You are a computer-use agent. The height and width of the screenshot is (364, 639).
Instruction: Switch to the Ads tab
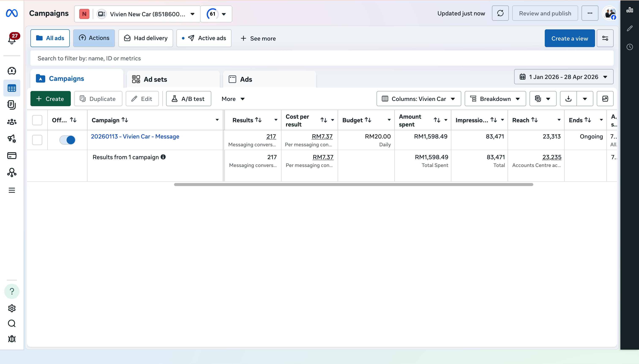[x=269, y=79]
